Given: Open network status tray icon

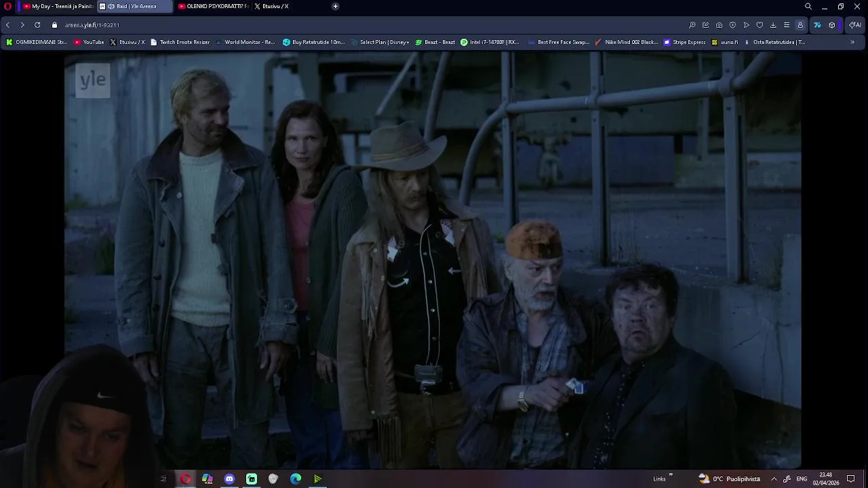Looking at the screenshot, I should click(x=787, y=479).
